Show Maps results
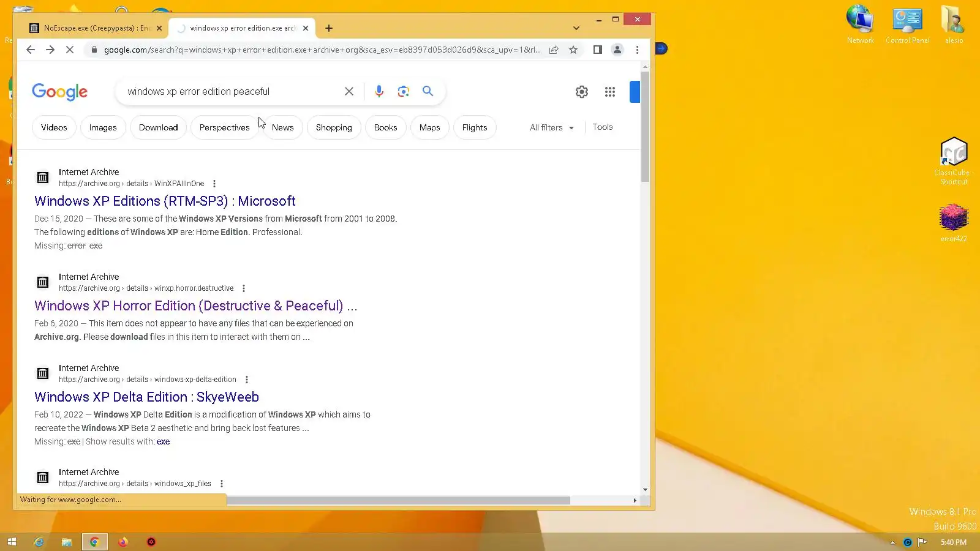980x551 pixels. 430,127
